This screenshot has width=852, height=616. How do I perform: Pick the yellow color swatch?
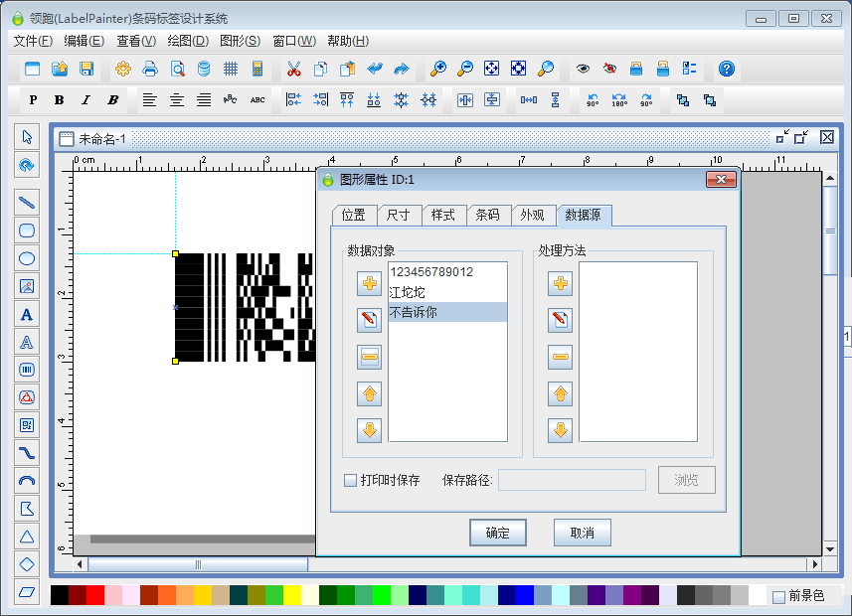(292, 595)
